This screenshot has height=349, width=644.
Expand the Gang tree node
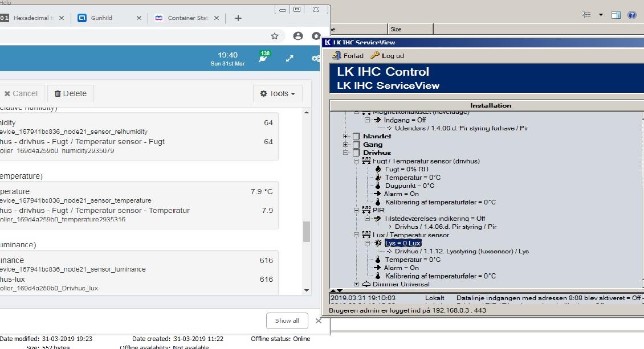[346, 145]
